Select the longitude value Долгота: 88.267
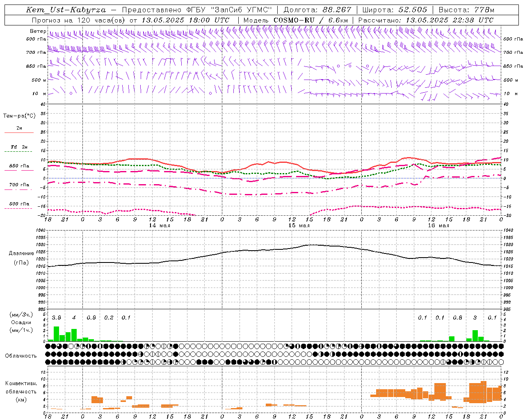The width and height of the screenshot is (525, 420). coord(317,10)
